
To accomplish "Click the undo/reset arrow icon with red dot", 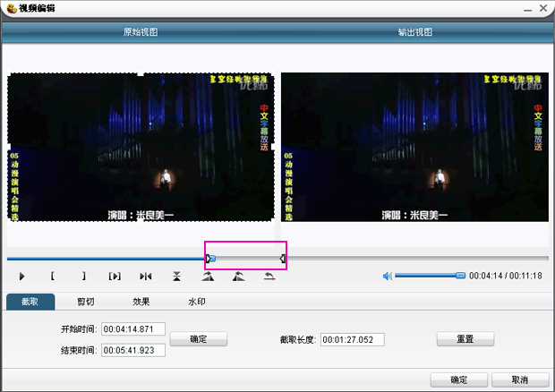I will tap(269, 277).
